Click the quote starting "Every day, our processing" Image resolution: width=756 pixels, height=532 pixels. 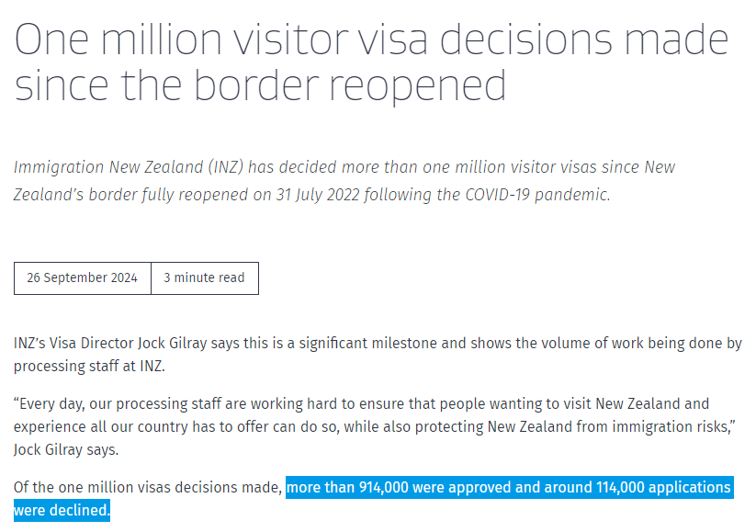point(361,426)
